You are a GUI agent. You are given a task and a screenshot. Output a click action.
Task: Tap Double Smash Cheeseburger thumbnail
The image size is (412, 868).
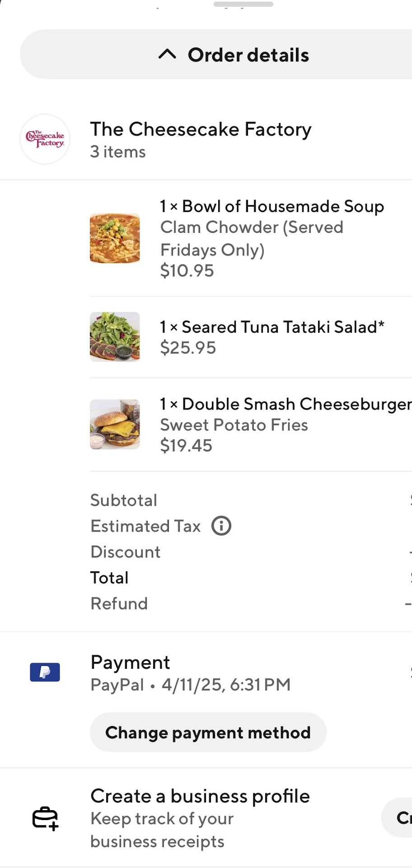pyautogui.click(x=115, y=424)
